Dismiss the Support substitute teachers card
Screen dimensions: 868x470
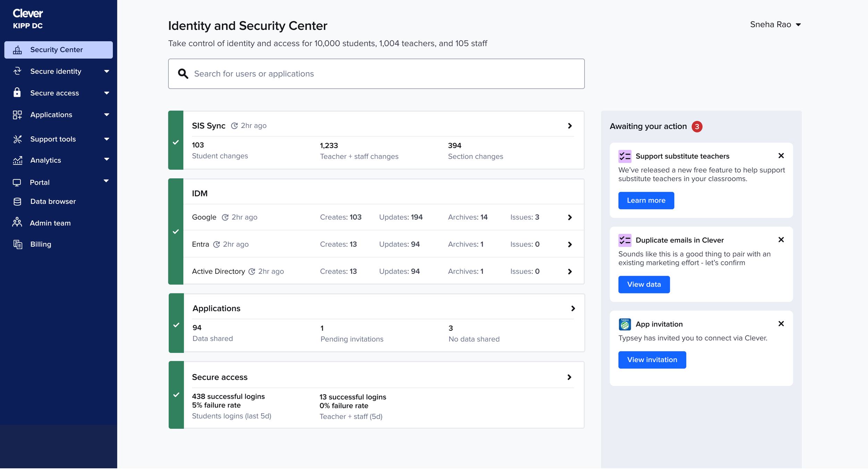coord(781,156)
